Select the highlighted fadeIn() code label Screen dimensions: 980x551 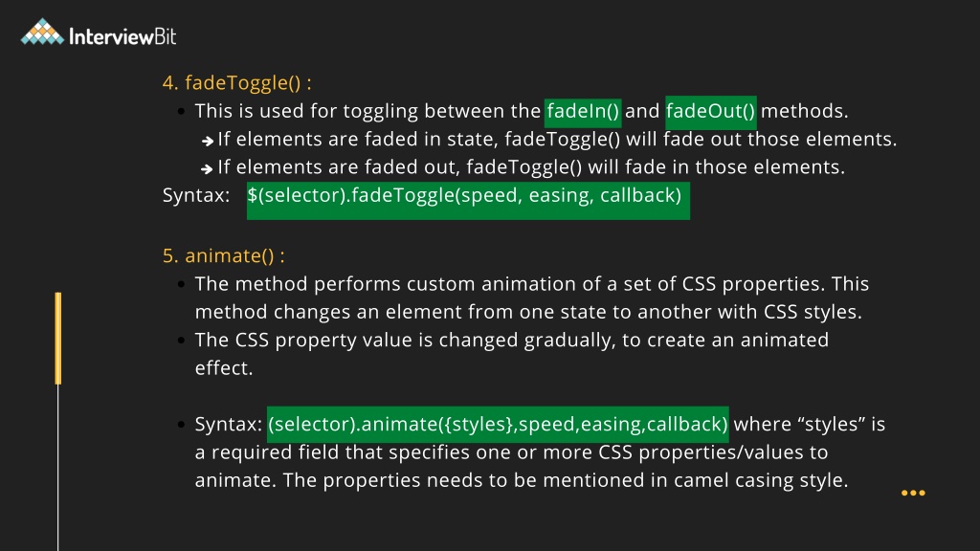(x=583, y=113)
